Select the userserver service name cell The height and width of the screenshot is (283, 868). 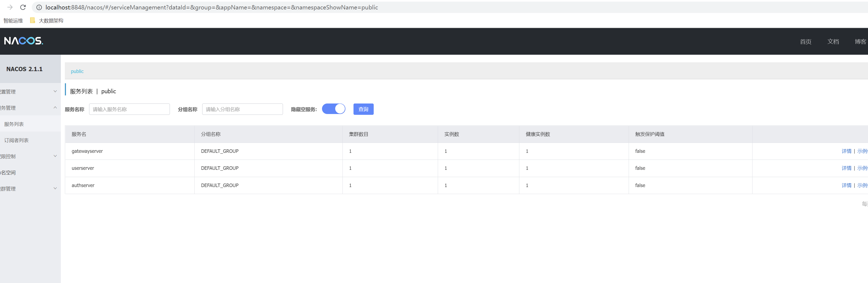[x=130, y=168]
